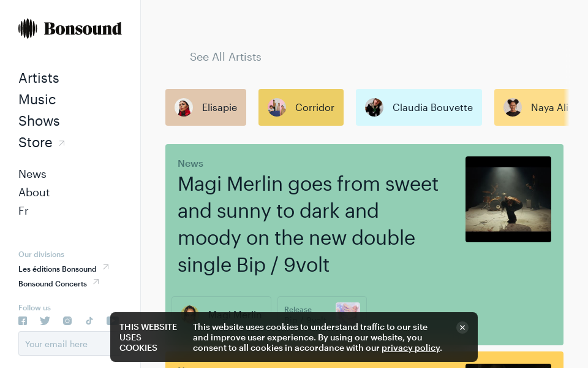Open the Shows page
Image resolution: width=588 pixels, height=368 pixels.
point(39,121)
